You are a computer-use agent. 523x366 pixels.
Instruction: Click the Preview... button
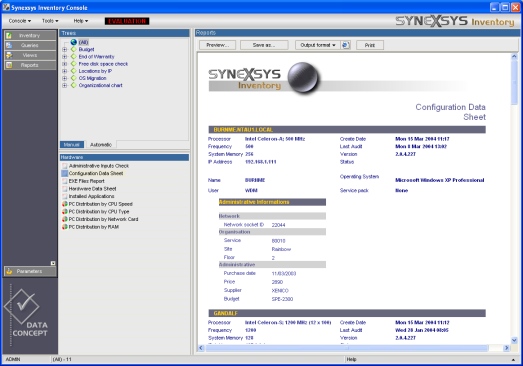(217, 45)
